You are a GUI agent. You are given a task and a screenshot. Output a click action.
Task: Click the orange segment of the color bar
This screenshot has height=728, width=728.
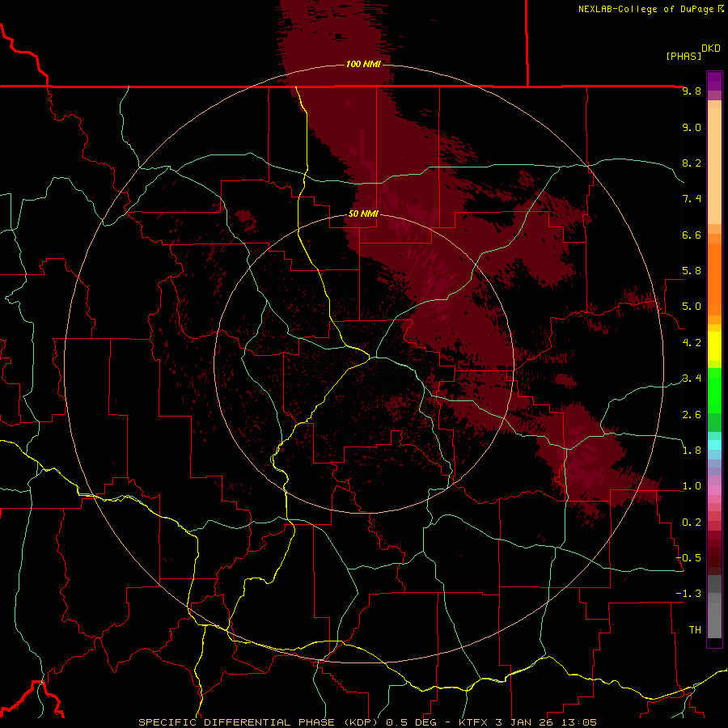tap(714, 278)
